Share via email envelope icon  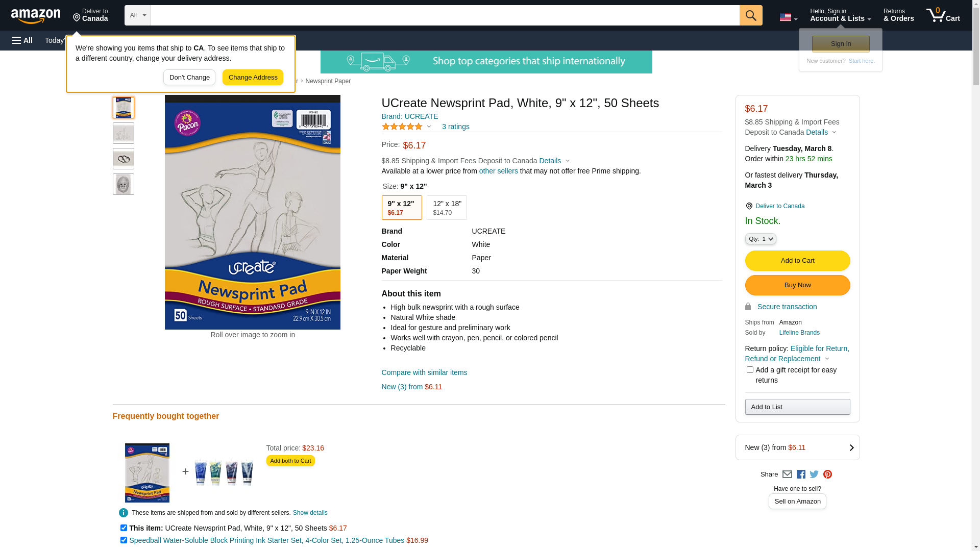787,474
